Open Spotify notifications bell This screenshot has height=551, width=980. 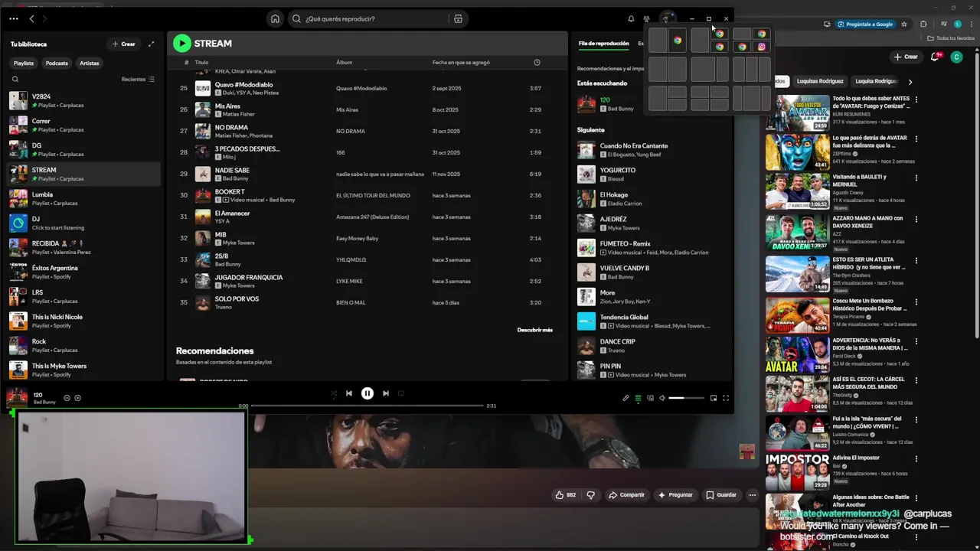tap(631, 18)
